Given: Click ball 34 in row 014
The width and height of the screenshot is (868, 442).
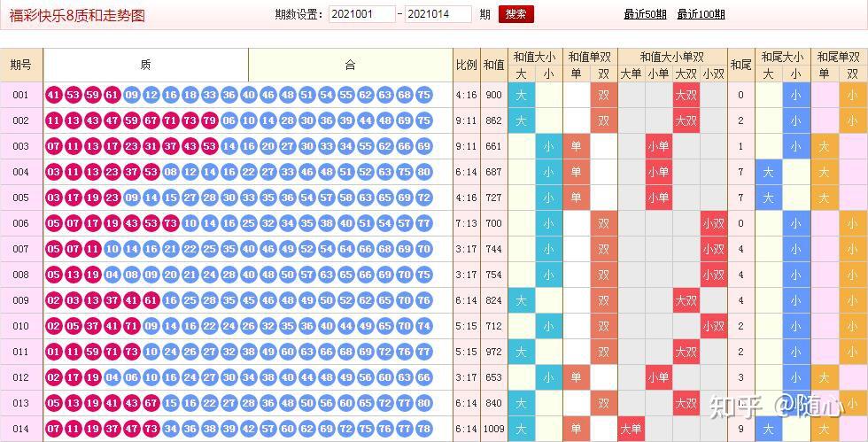Looking at the screenshot, I should coord(170,429).
